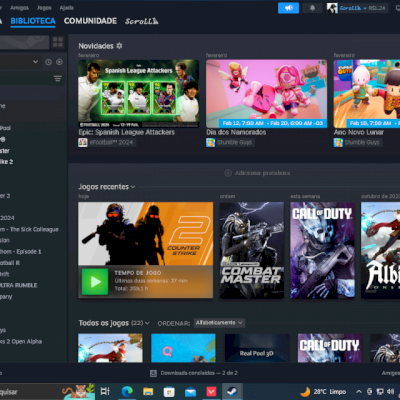Image resolution: width=400 pixels, height=400 pixels.
Task: Click the library home header in sidebar
Action: [x=33, y=91]
